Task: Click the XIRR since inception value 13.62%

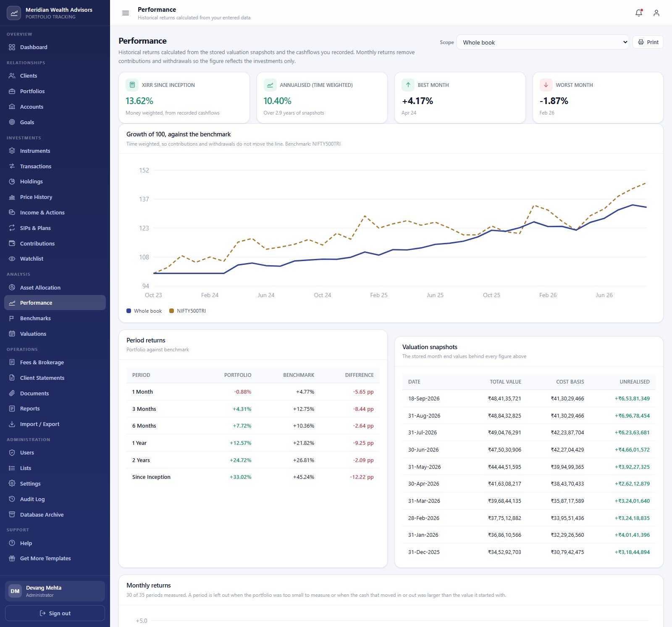Action: coord(139,101)
